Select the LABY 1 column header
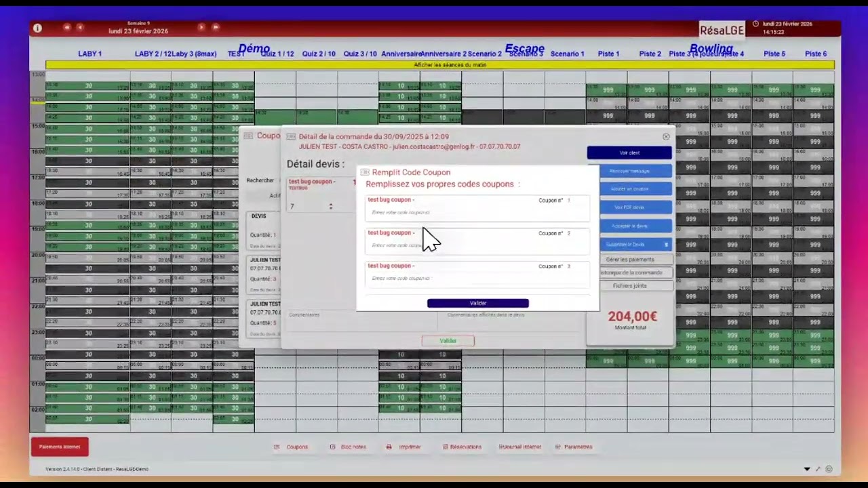868x488 pixels. pyautogui.click(x=90, y=54)
